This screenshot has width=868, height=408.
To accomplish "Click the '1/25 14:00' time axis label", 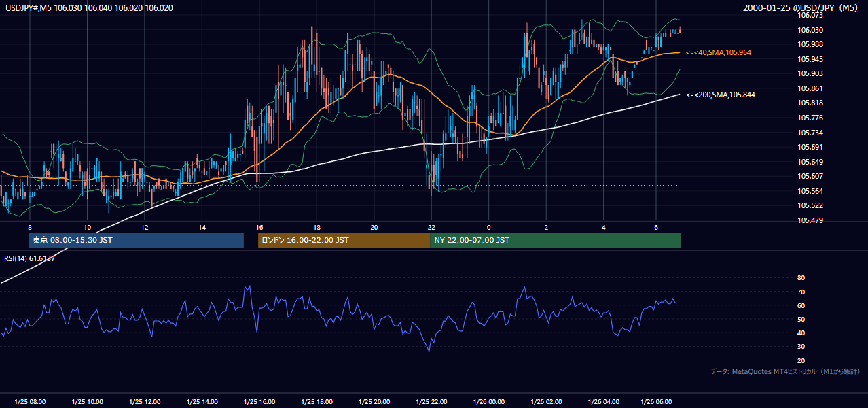I will point(202,402).
